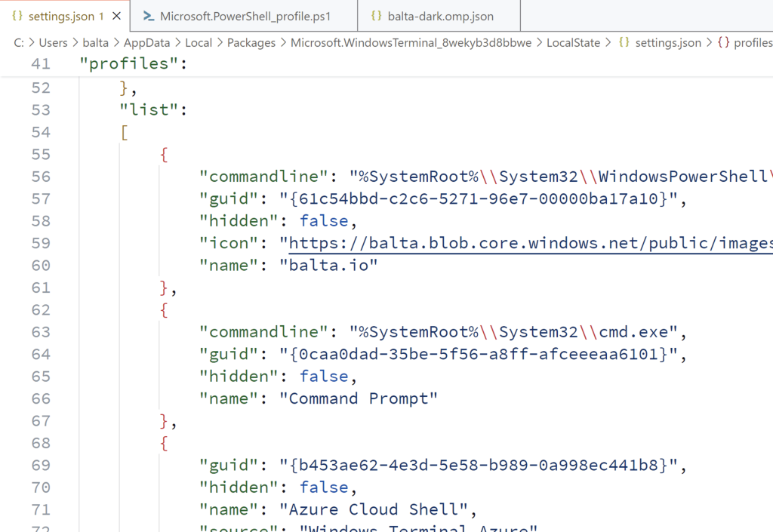
Task: Click the "balta.io" name value
Action: [329, 266]
